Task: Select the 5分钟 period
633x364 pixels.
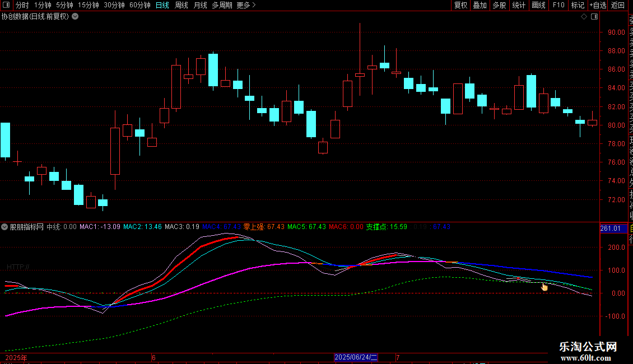Action: coord(64,6)
